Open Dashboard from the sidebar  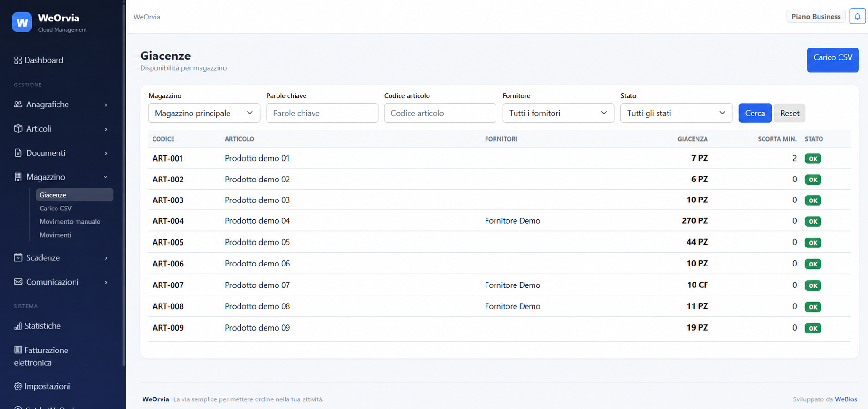pos(38,60)
